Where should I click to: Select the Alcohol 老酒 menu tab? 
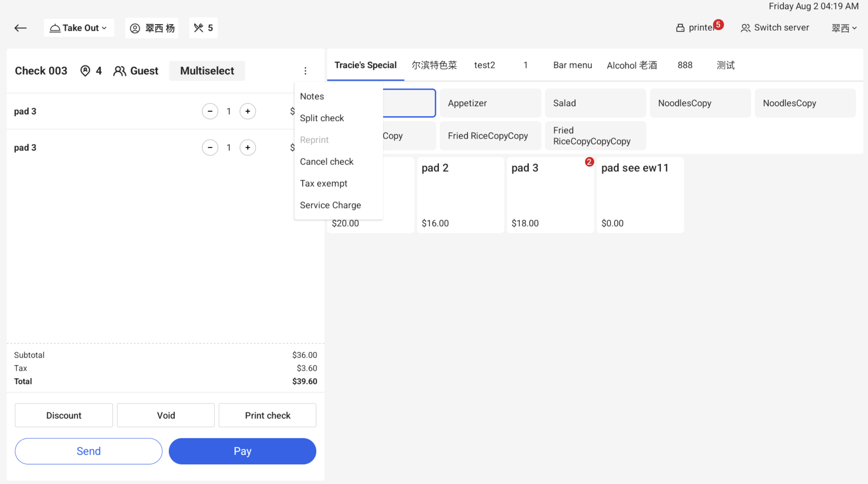pos(632,65)
